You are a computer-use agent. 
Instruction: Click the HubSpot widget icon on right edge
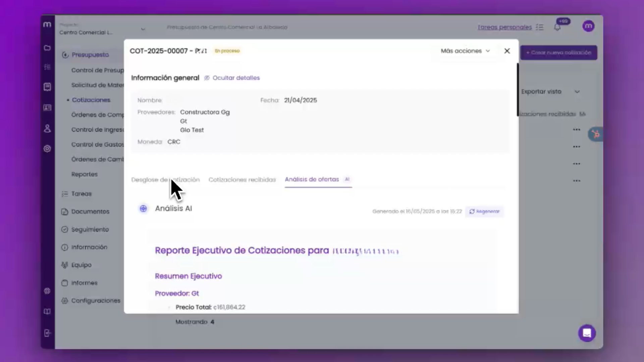(596, 134)
